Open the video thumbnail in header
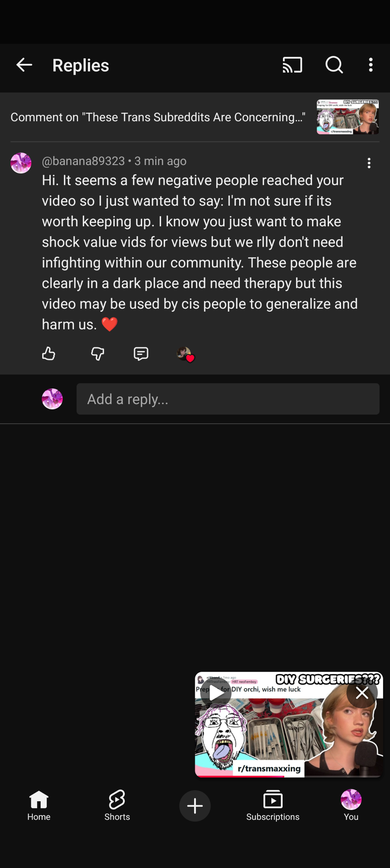Image resolution: width=390 pixels, height=868 pixels. pyautogui.click(x=348, y=117)
